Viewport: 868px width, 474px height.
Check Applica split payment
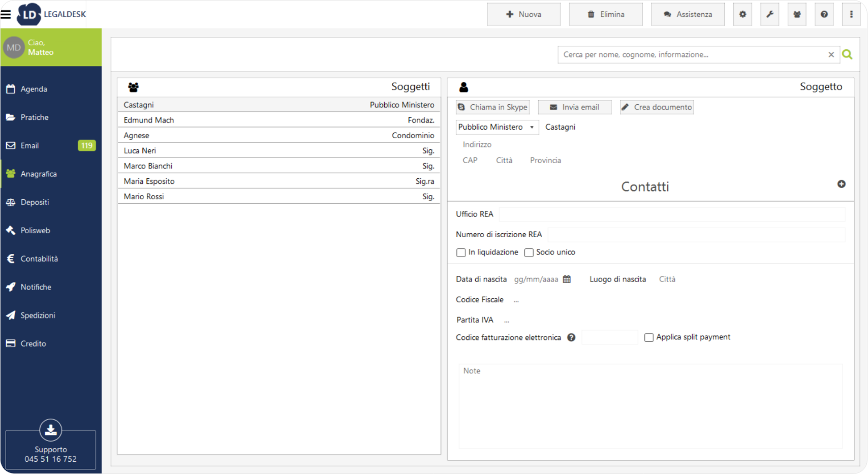[648, 337]
